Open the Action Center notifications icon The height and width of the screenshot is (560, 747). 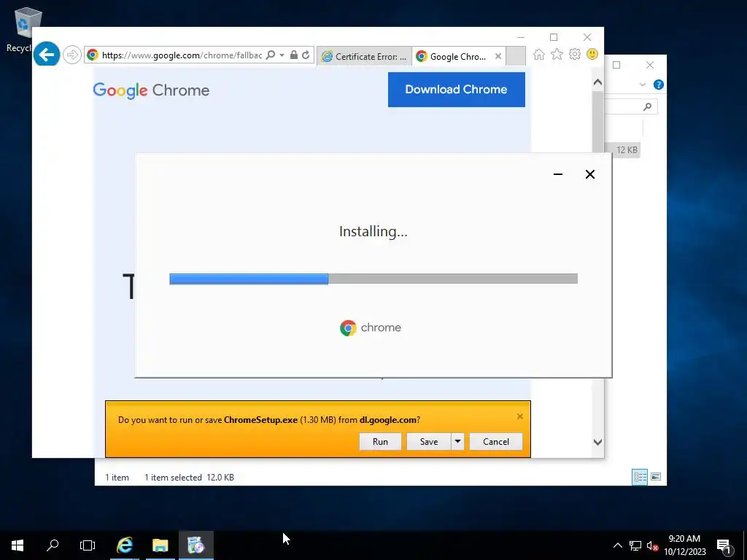click(724, 546)
